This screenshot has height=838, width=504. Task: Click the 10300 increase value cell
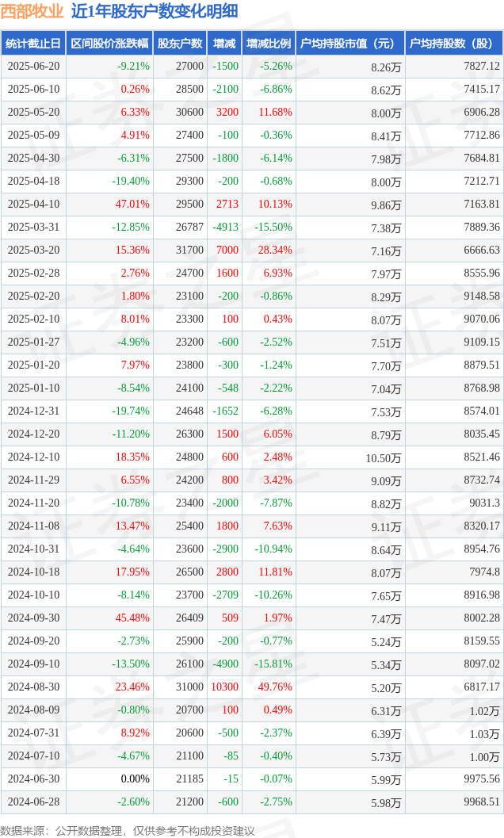(224, 687)
